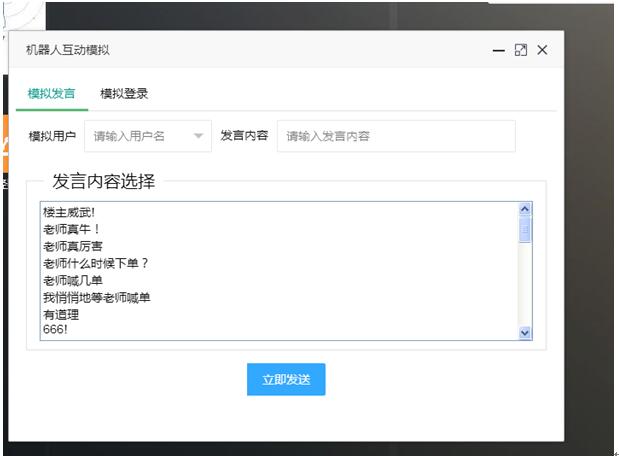Pick the message 老师什么时候下单？

tap(96, 263)
